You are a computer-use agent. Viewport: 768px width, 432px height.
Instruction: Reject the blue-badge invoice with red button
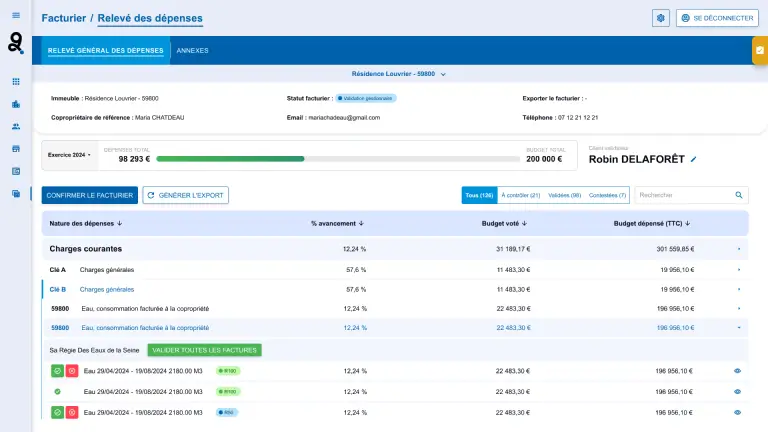click(x=72, y=412)
